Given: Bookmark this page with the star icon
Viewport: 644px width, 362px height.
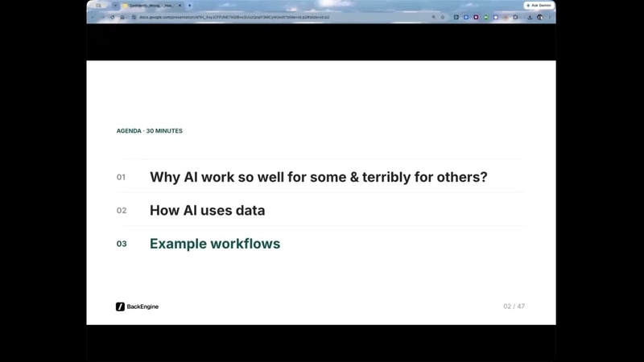Looking at the screenshot, I should [443, 17].
